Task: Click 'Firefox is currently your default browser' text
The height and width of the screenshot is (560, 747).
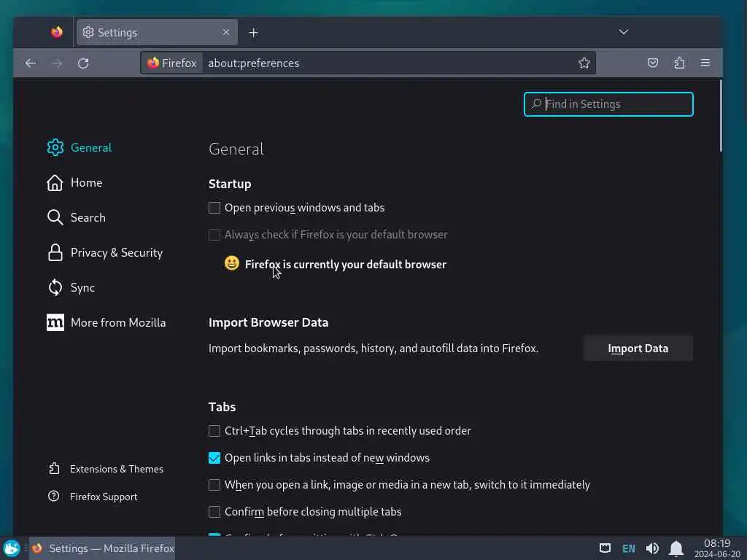Action: [x=345, y=265]
